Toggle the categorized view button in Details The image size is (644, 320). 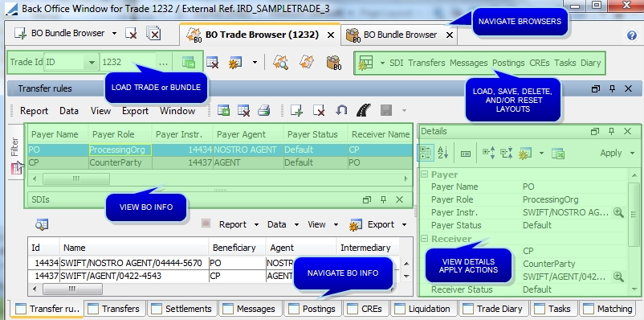[x=426, y=153]
